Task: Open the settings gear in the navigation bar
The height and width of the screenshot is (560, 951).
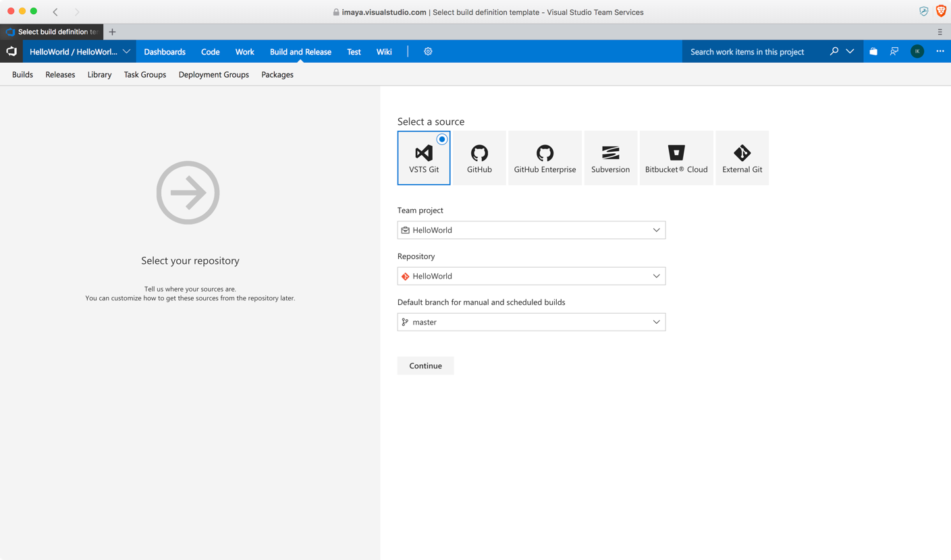Action: (x=428, y=51)
